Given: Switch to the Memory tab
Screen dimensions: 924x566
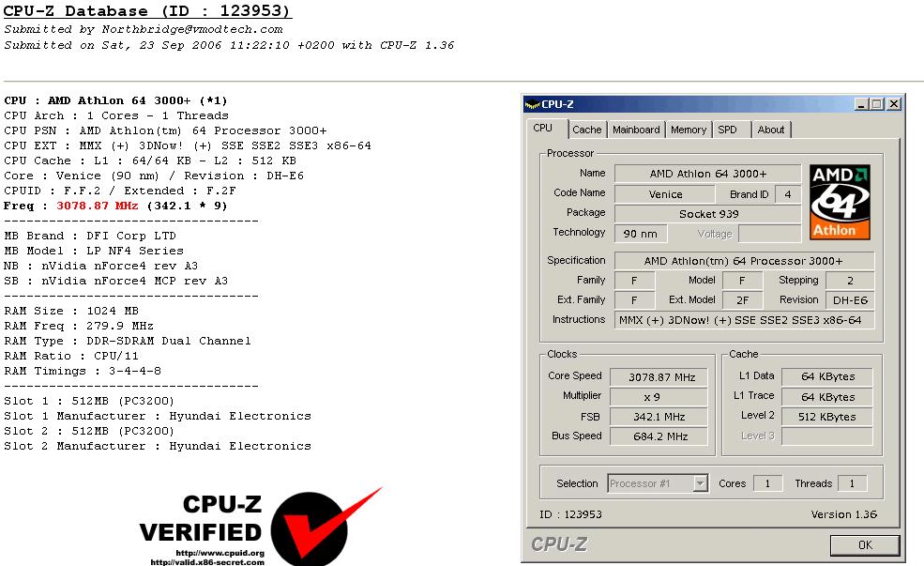Looking at the screenshot, I should (x=689, y=130).
